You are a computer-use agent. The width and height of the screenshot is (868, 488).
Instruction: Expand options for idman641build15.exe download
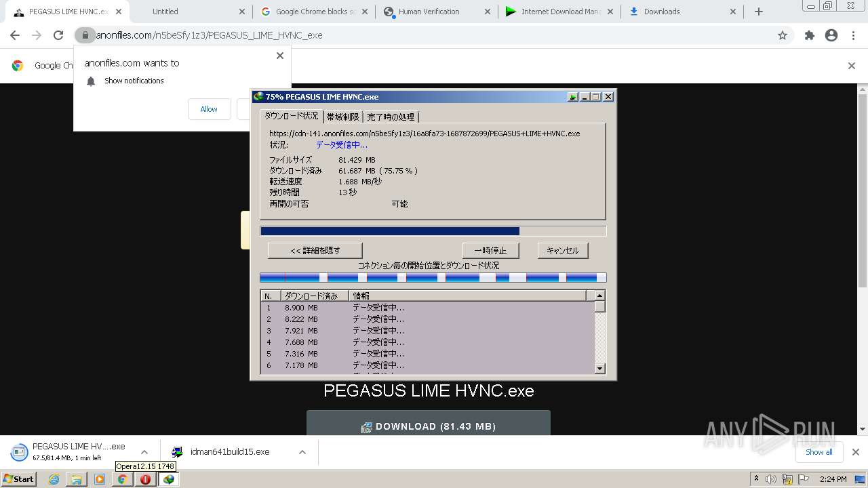tap(302, 452)
